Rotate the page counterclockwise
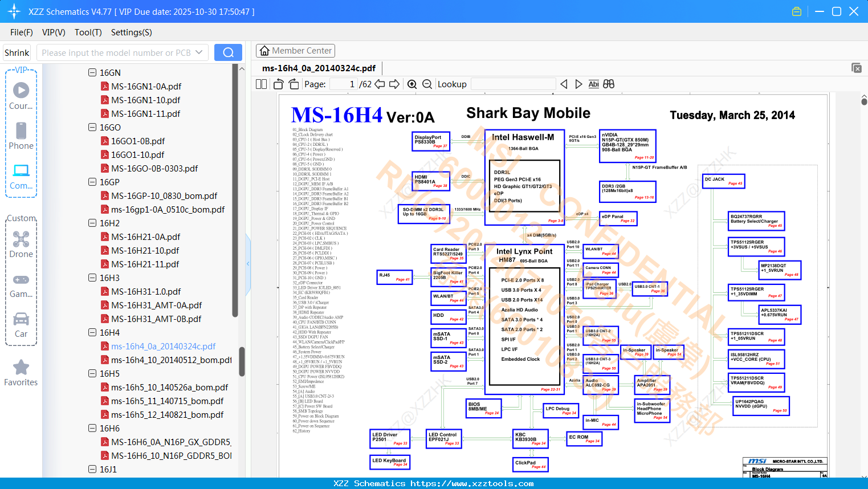The height and width of the screenshot is (489, 868). (279, 84)
